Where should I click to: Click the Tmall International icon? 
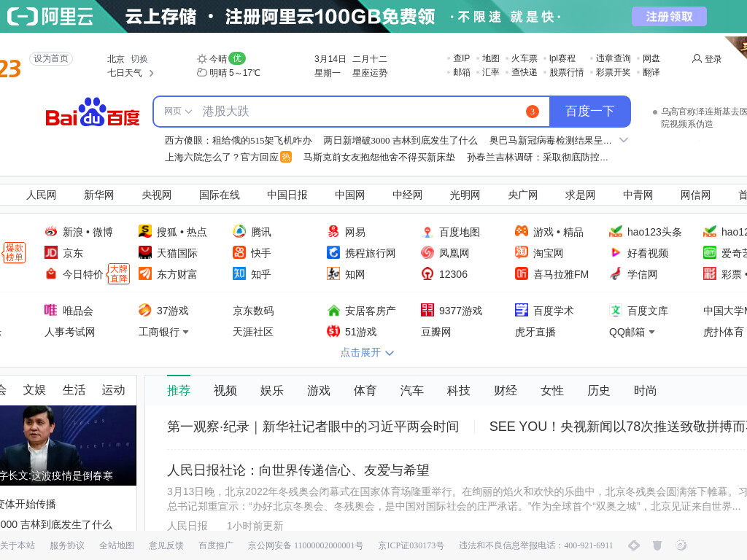145,252
